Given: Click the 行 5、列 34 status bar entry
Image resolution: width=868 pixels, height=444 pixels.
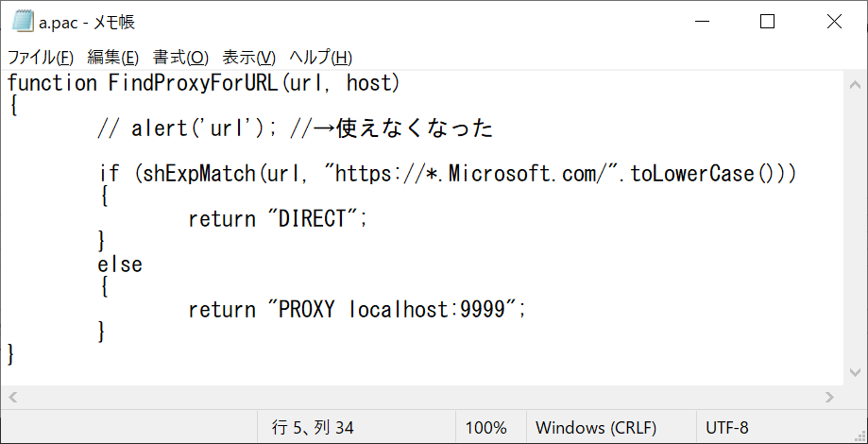Looking at the screenshot, I should (x=313, y=427).
